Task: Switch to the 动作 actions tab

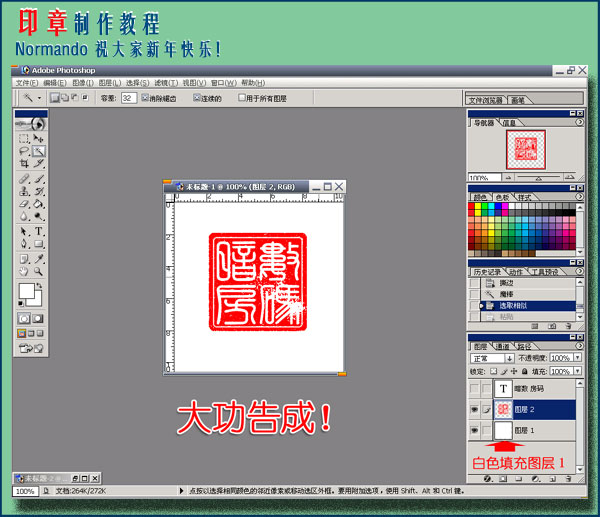Action: point(516,272)
